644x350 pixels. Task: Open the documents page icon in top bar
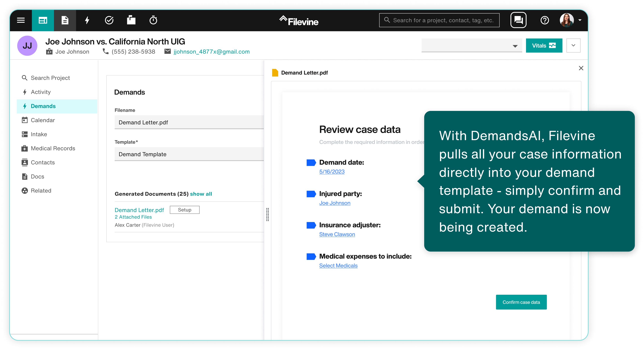click(65, 20)
